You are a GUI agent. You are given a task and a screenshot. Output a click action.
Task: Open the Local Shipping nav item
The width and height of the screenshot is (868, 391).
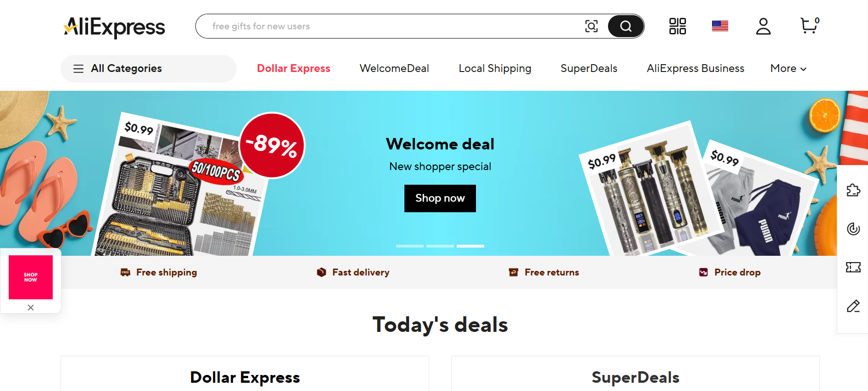tap(495, 68)
